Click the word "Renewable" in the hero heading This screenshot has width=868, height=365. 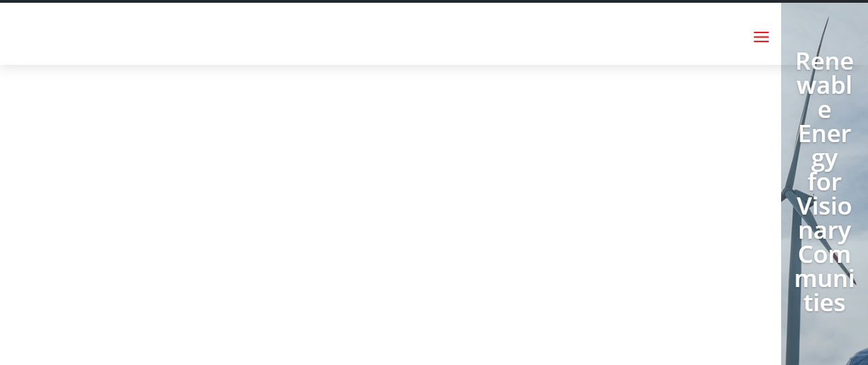tap(825, 86)
